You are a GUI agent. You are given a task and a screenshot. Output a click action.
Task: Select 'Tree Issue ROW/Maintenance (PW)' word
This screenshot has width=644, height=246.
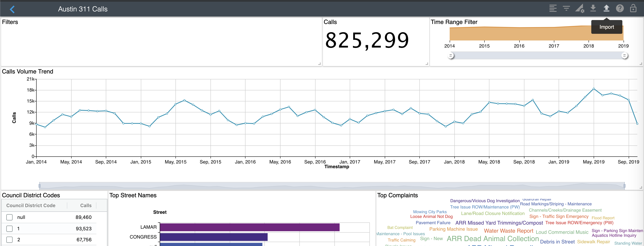[x=485, y=207]
